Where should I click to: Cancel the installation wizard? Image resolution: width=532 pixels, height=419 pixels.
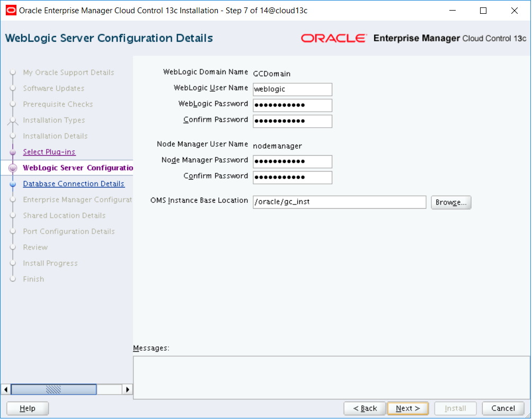coord(503,408)
